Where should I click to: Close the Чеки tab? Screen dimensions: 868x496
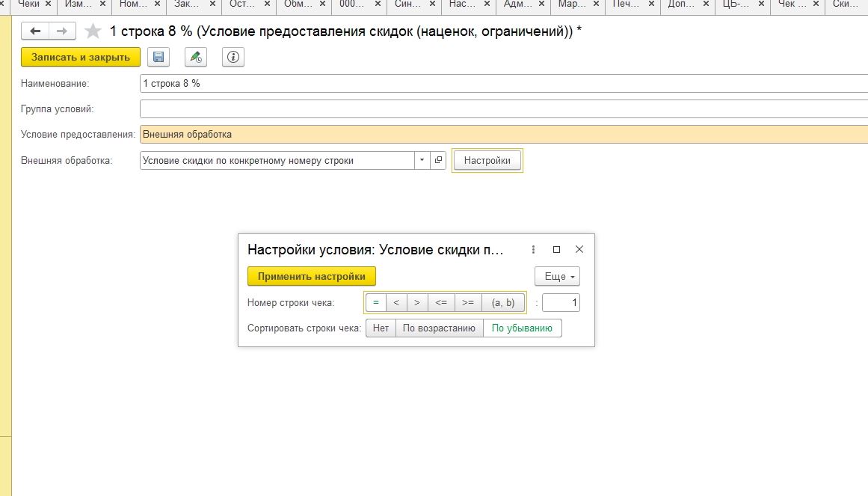[48, 4]
